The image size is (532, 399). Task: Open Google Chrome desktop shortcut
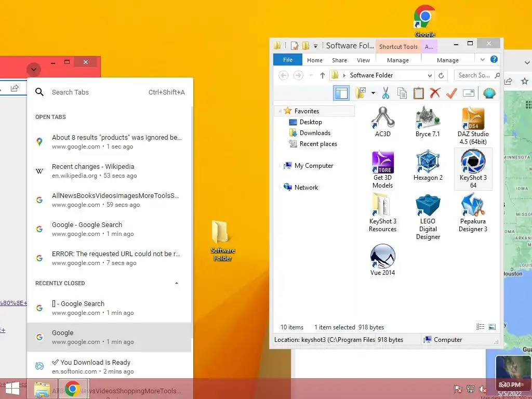(x=425, y=21)
